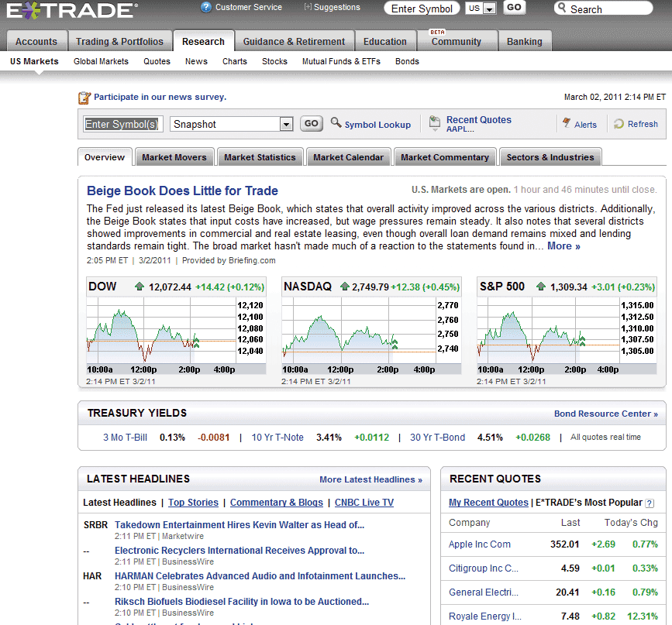
Task: Click the Search field in header
Action: (x=604, y=9)
